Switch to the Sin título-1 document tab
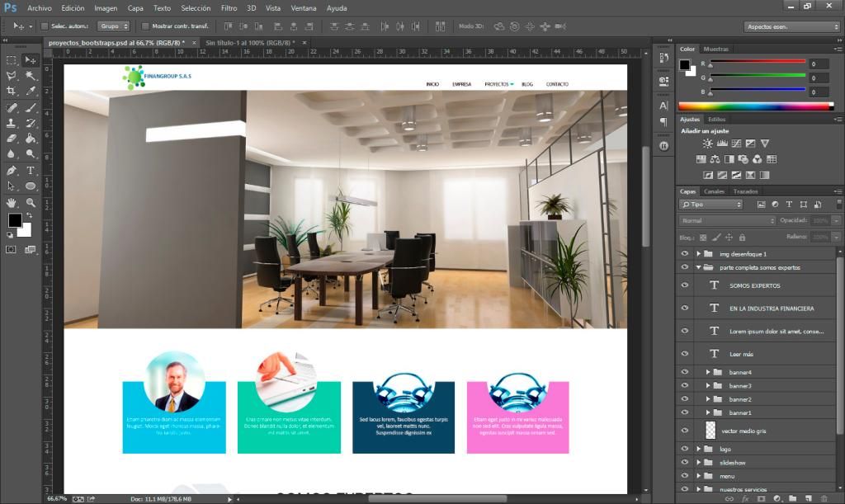This screenshot has width=845, height=504. pyautogui.click(x=251, y=43)
